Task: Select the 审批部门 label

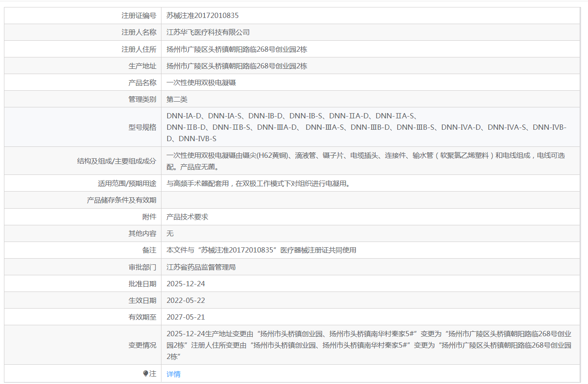Action: point(142,267)
